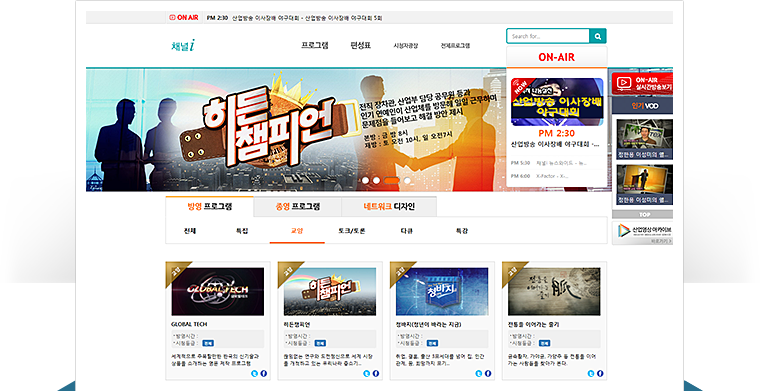Click the ON-AIR panel header

tap(556, 57)
